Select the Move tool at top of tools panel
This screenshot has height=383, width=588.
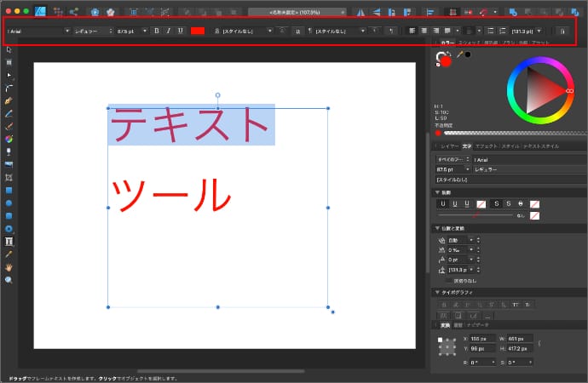pos(9,50)
